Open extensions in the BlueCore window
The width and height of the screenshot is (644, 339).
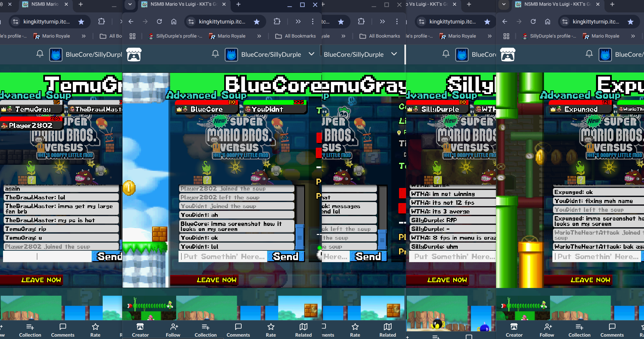(277, 21)
